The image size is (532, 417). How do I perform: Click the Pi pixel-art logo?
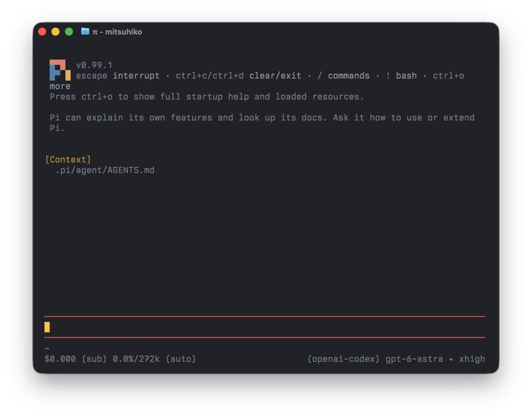click(60, 70)
